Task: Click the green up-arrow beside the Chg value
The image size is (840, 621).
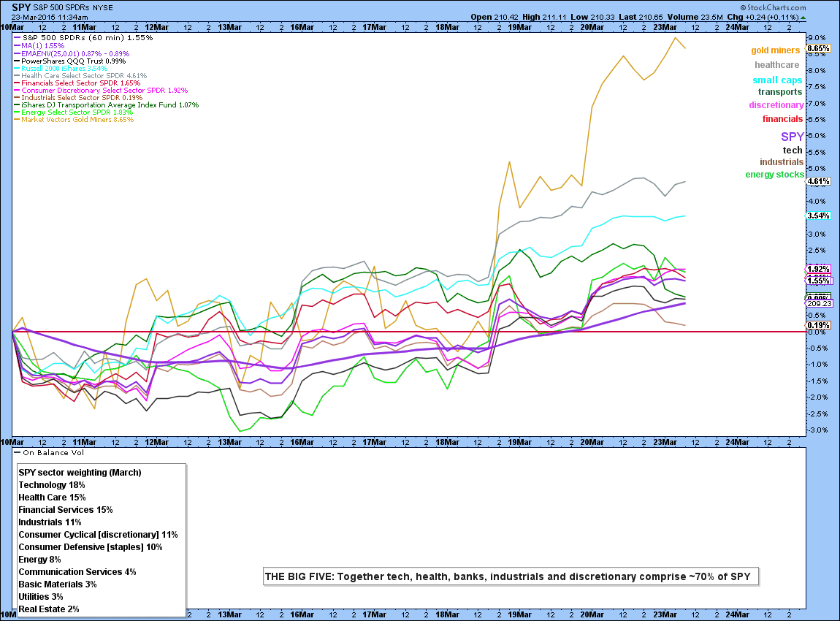Action: coord(803,17)
